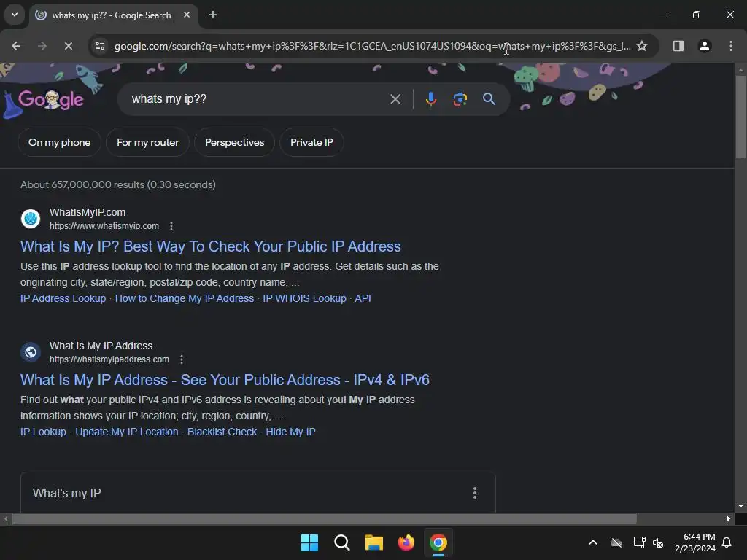This screenshot has height=560, width=747.
Task: Open What Is My IP Address IPv4 & IPv6 result
Action: tap(225, 379)
